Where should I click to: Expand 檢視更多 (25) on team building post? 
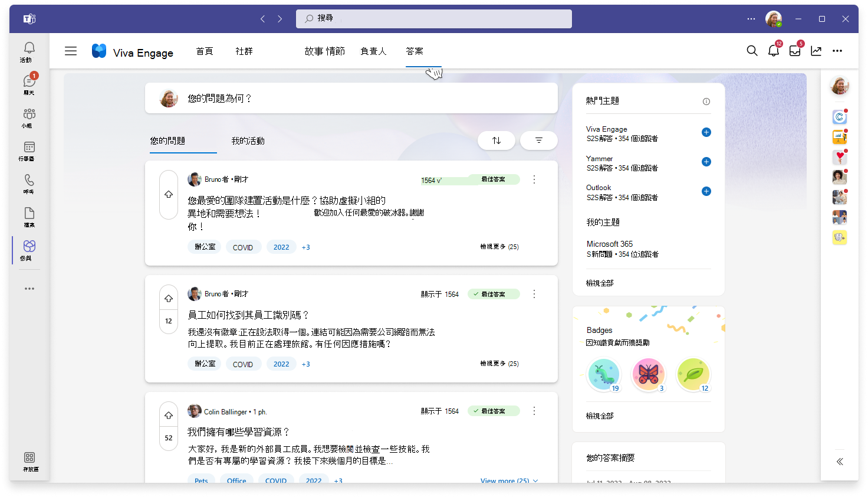pos(499,247)
